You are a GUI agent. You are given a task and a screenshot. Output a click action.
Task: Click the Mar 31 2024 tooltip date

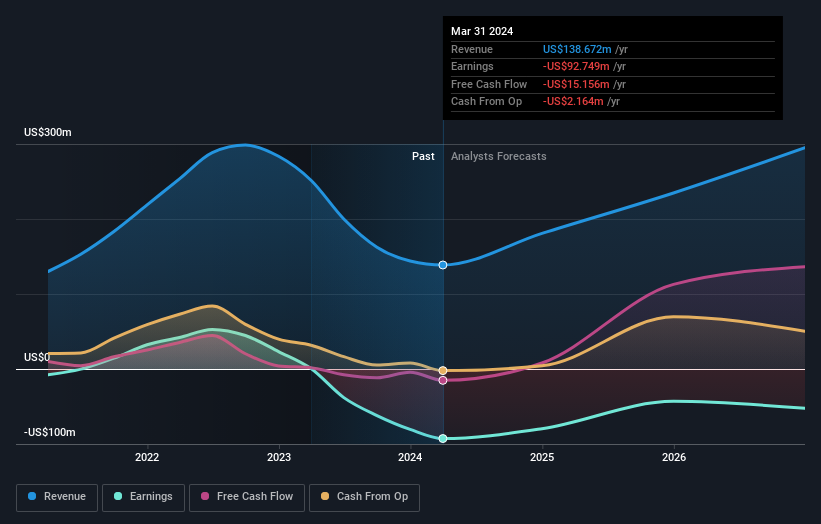click(x=482, y=31)
